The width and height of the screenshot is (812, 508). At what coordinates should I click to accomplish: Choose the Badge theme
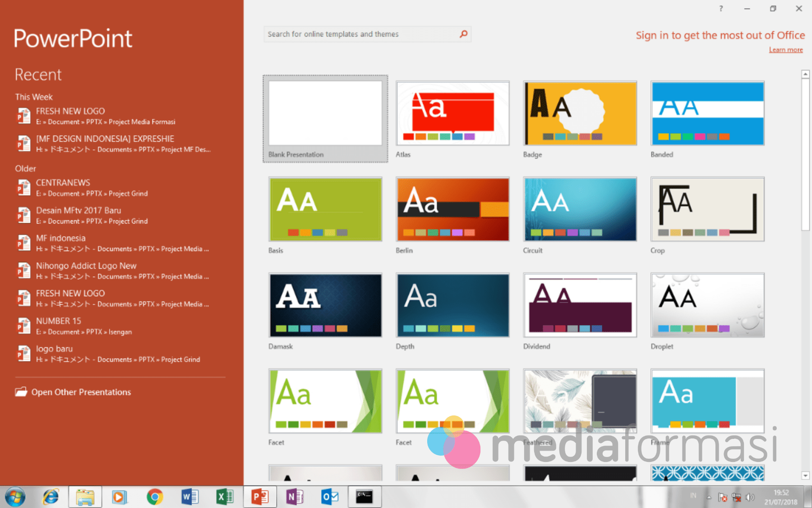click(x=580, y=113)
